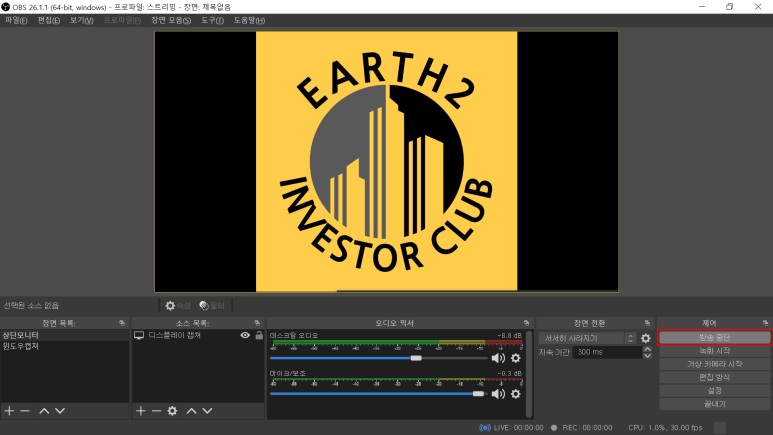The width and height of the screenshot is (773, 435).
Task: Click the 편집 방식 button
Action: [x=714, y=377]
